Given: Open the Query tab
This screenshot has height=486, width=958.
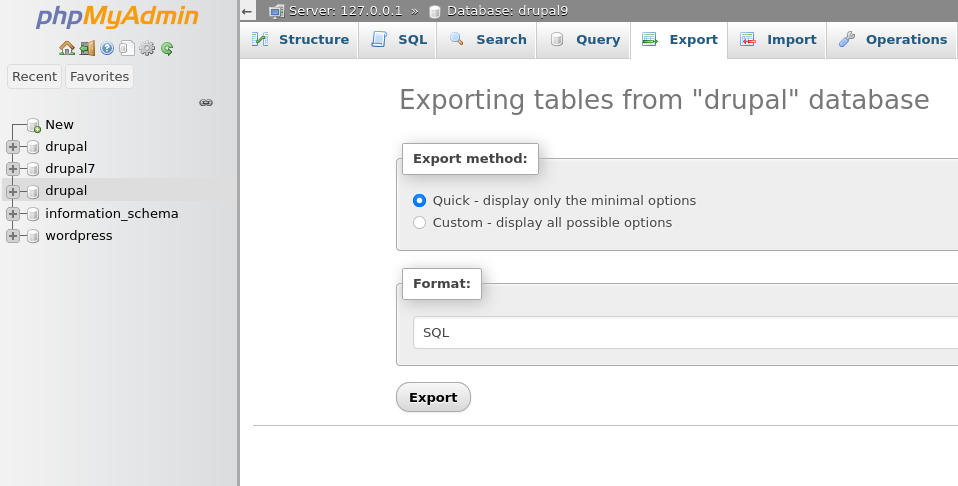Looking at the screenshot, I should pos(583,40).
